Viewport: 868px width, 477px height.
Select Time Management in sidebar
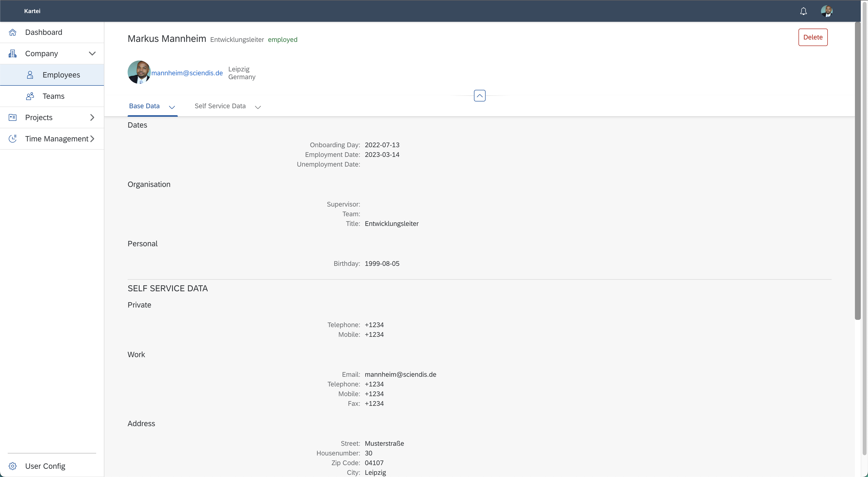click(52, 139)
